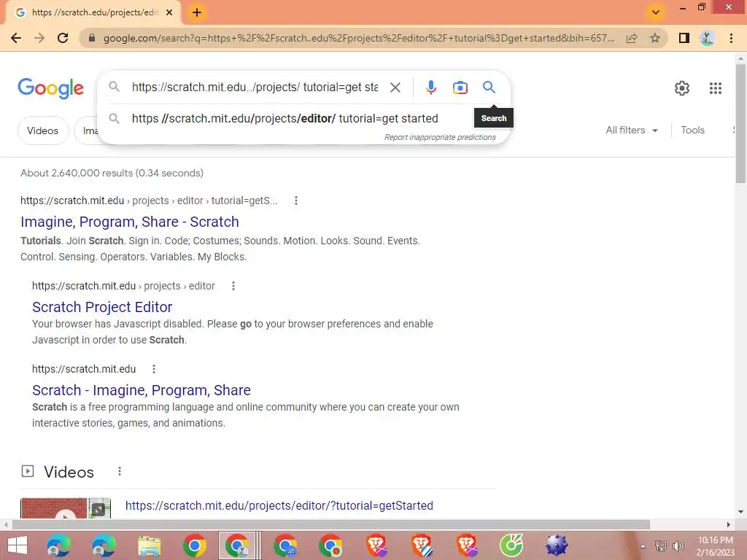Open the Chrome three-dot menu
The width and height of the screenshot is (747, 560).
[x=731, y=38]
